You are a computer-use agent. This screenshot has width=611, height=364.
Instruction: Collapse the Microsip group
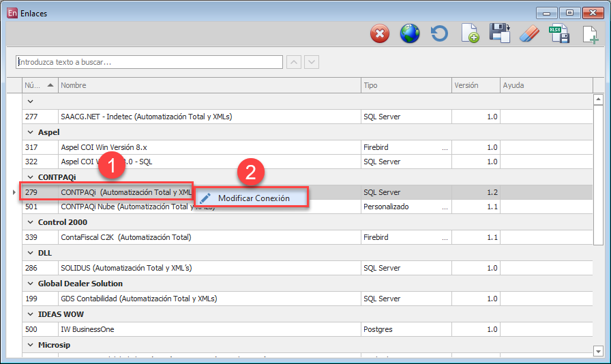[x=31, y=345]
